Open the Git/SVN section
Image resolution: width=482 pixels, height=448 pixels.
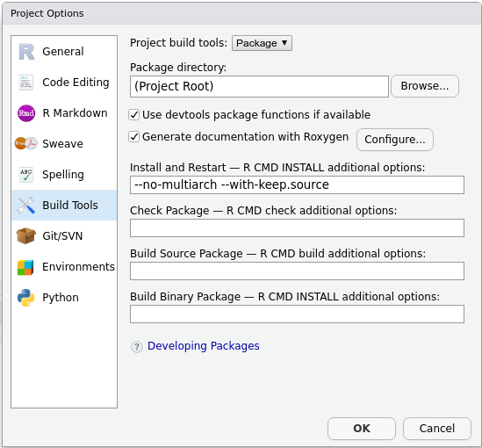pyautogui.click(x=64, y=235)
